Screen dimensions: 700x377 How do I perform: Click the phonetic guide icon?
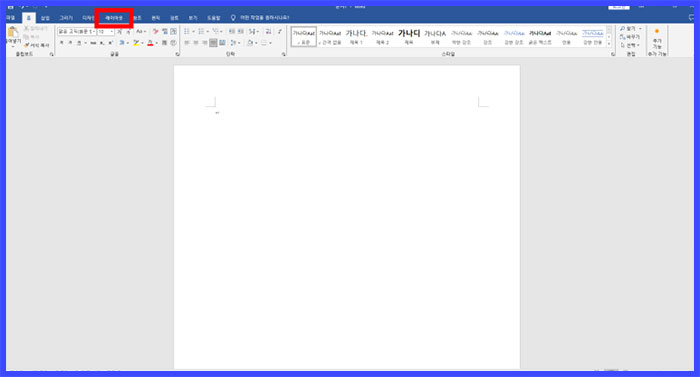point(165,32)
